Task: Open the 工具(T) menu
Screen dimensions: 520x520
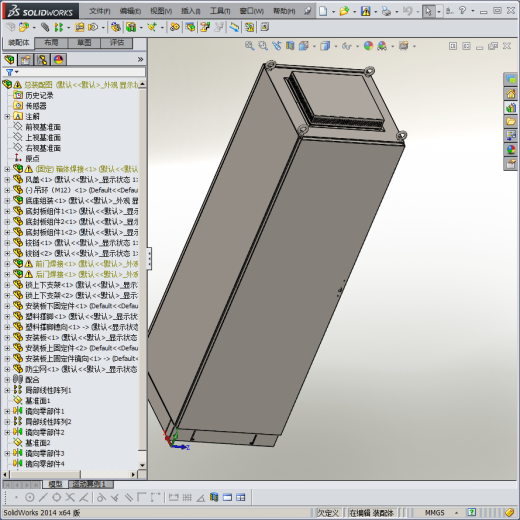Action: [x=220, y=11]
